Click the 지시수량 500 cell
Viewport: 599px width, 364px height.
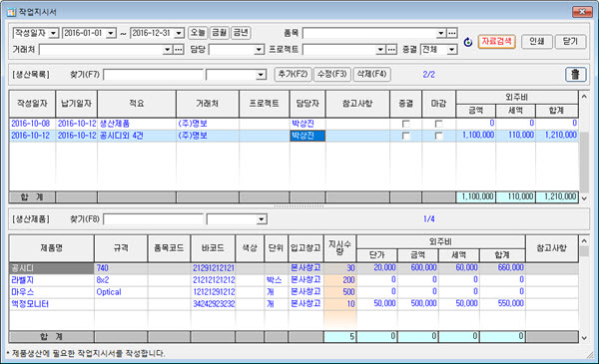340,292
